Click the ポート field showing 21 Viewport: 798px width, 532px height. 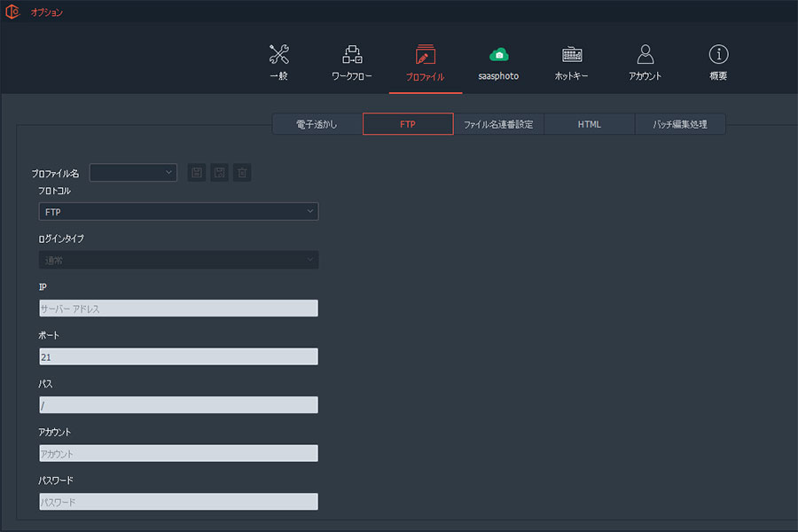[x=178, y=356]
